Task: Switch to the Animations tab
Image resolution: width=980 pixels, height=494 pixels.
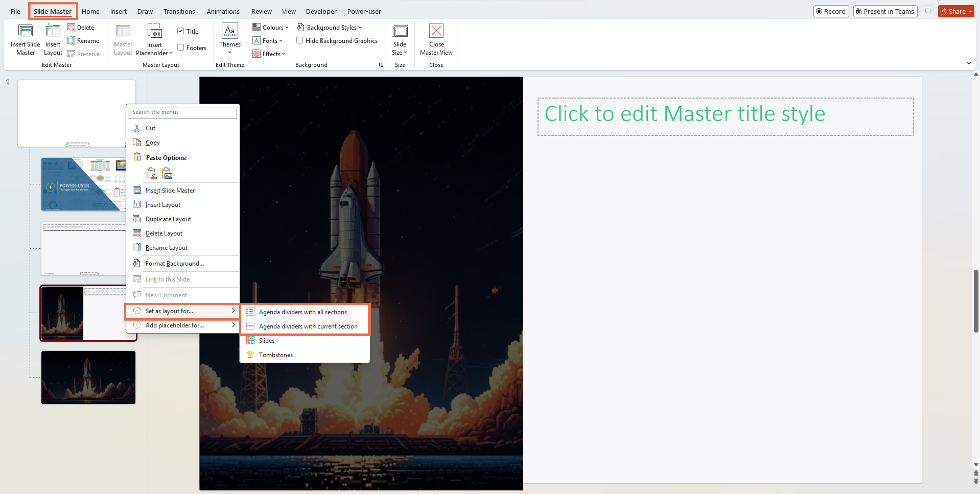Action: (223, 11)
